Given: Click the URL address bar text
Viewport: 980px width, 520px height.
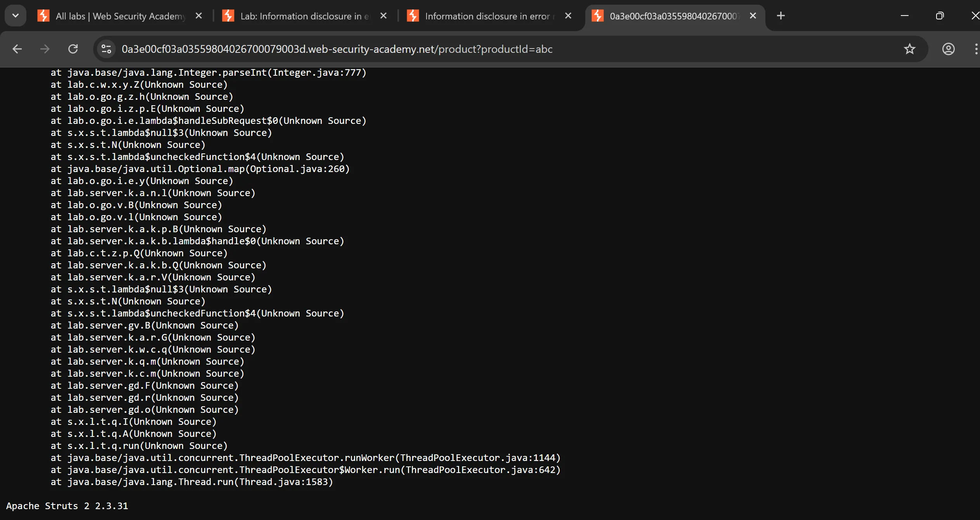Looking at the screenshot, I should point(337,49).
